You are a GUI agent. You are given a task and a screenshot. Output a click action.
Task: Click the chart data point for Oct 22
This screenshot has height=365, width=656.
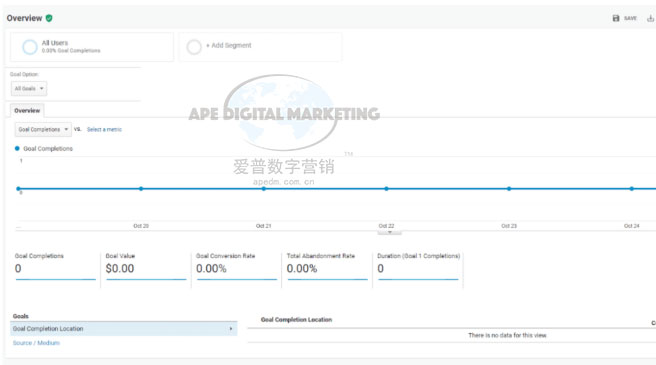(x=386, y=189)
